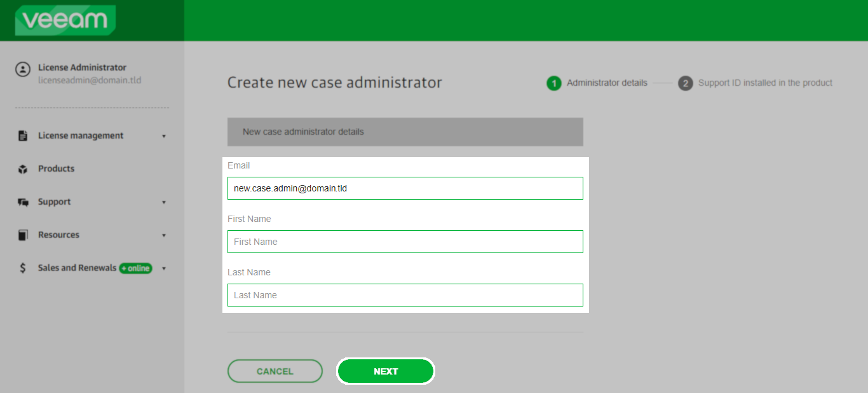
Task: Click the Administrator details step label
Action: click(607, 83)
